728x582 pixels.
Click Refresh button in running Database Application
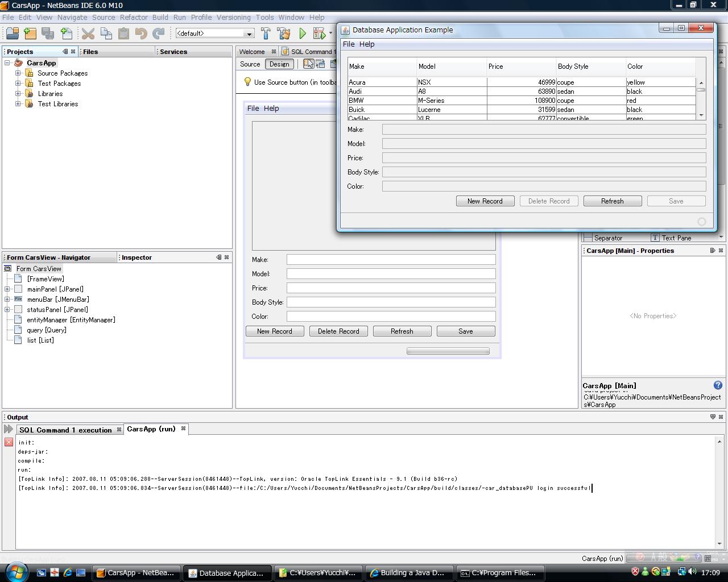(612, 201)
